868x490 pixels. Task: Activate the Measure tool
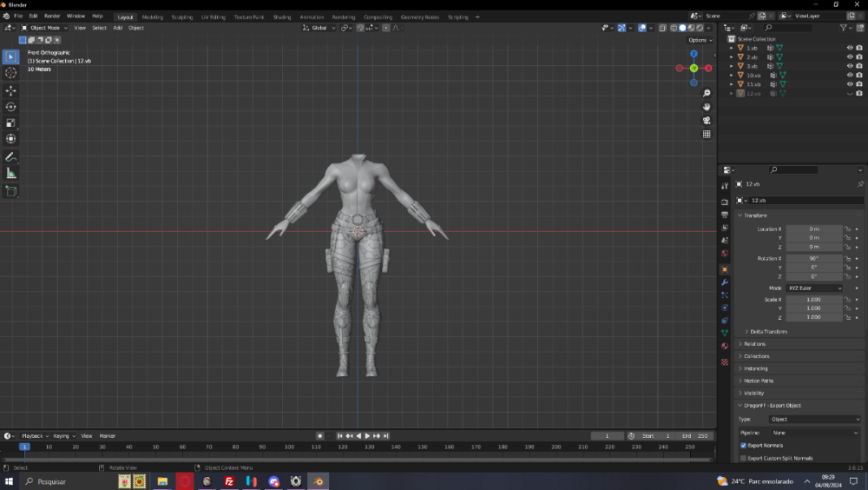pyautogui.click(x=11, y=174)
